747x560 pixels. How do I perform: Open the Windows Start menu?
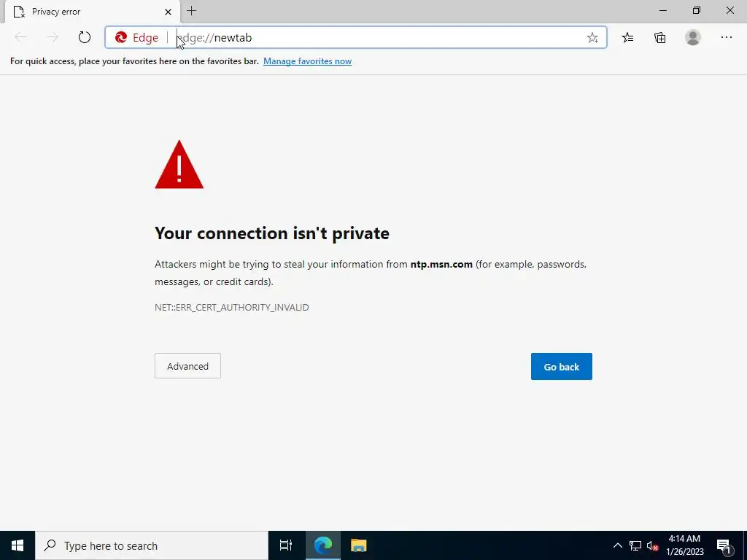(18, 545)
